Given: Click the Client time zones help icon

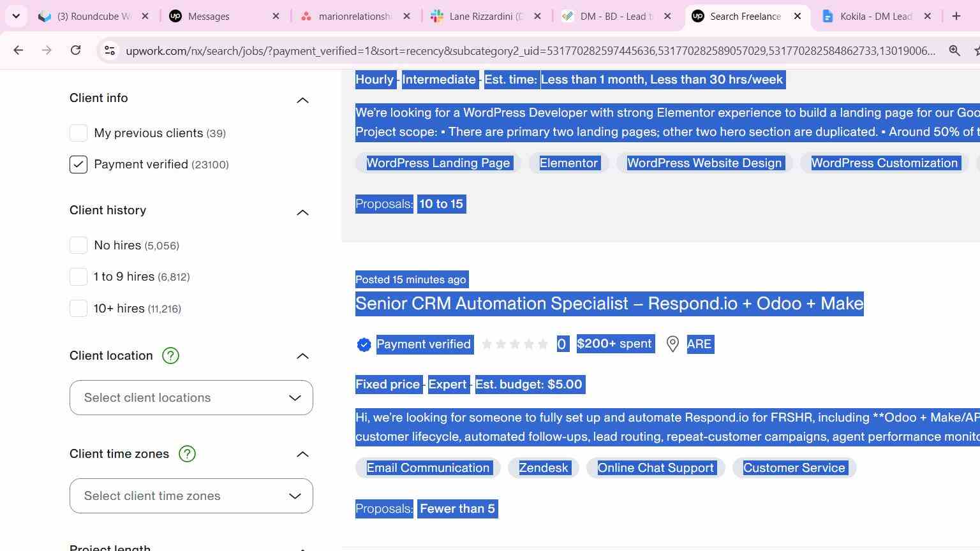Looking at the screenshot, I should point(187,454).
